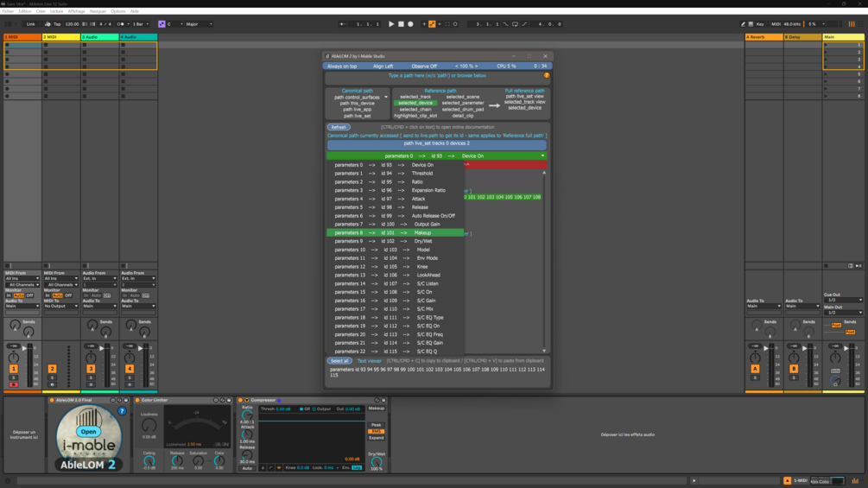This screenshot has width=868, height=488.
Task: Select the 3 Audio track header
Action: coord(99,37)
